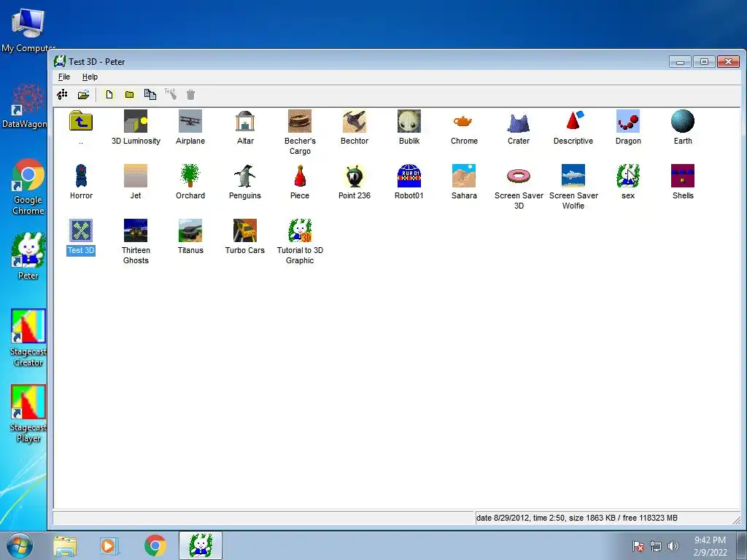
Task: Select the Horror program icon
Action: click(x=81, y=176)
